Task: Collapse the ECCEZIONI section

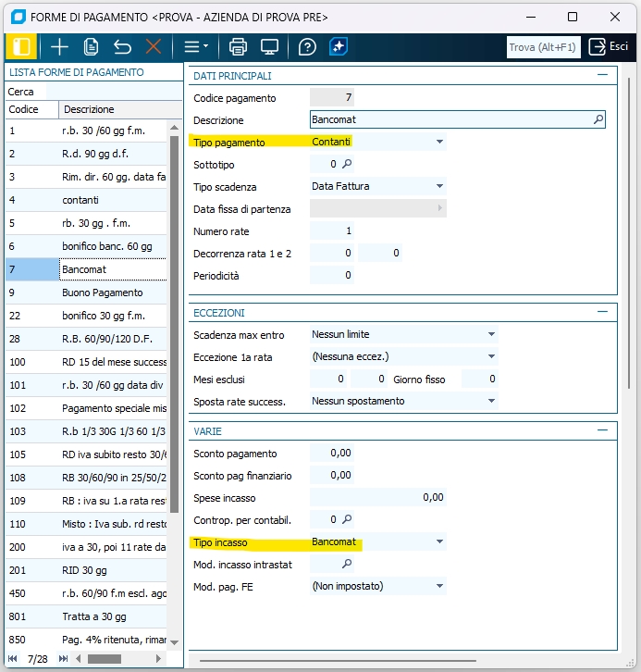Action: click(x=602, y=312)
